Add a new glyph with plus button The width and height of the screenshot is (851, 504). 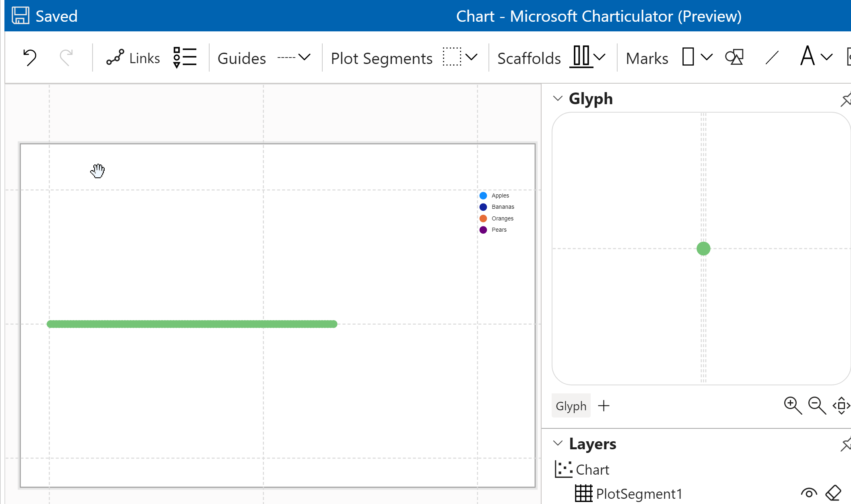tap(604, 405)
